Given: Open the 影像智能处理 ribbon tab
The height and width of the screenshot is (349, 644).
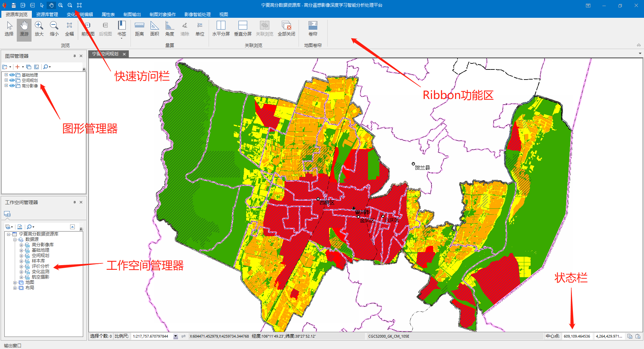Looking at the screenshot, I should point(197,14).
